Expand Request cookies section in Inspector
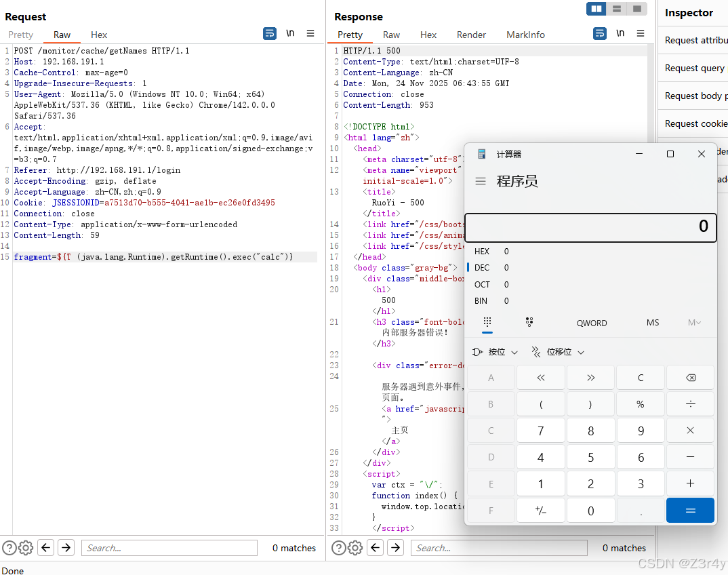 click(693, 124)
